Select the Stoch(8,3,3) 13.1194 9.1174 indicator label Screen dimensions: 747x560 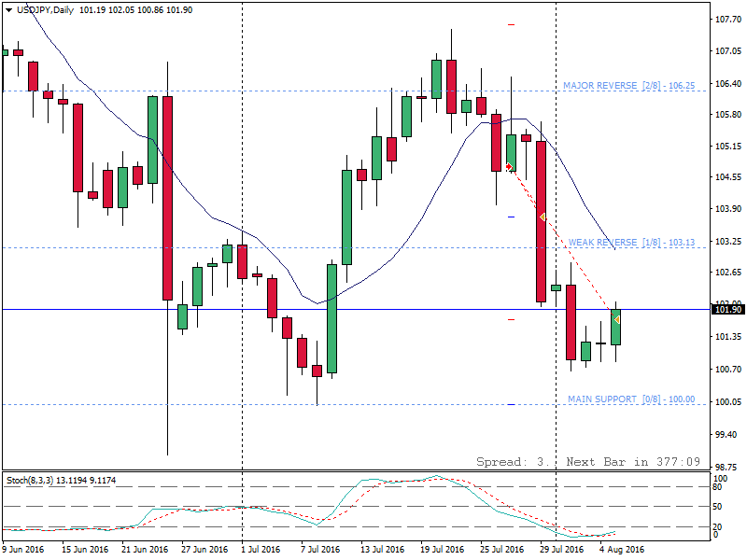coord(61,481)
